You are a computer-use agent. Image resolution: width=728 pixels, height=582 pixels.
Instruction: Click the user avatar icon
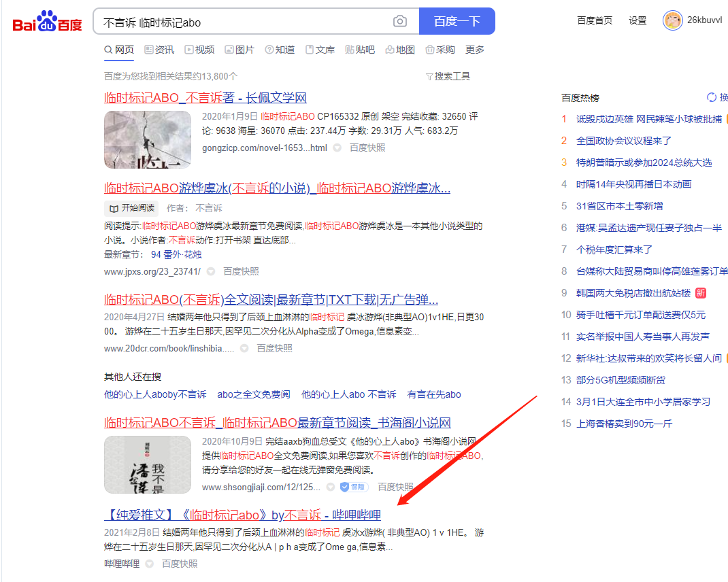point(672,20)
